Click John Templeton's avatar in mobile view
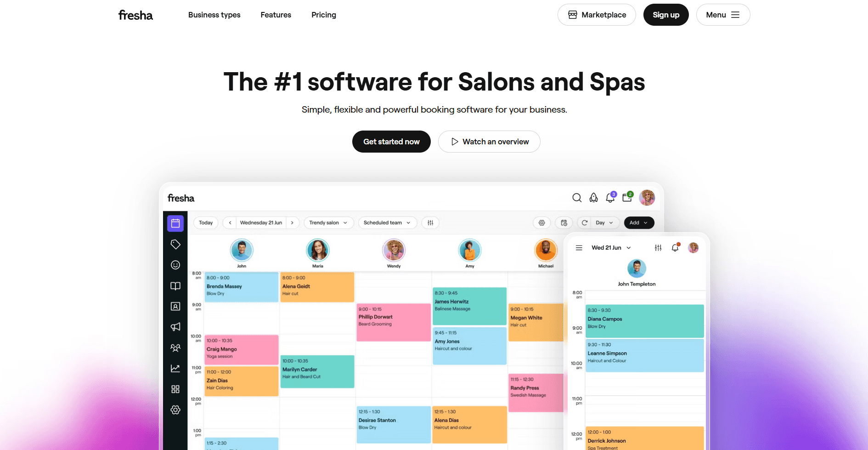The image size is (868, 450). (637, 268)
